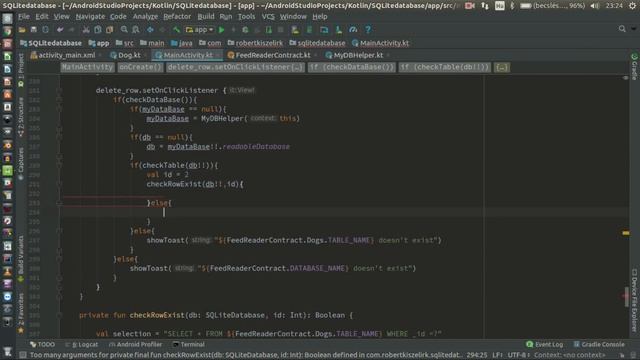Switch to FeedReaderContract.kt tab
The width and height of the screenshot is (640, 360).
tap(269, 55)
